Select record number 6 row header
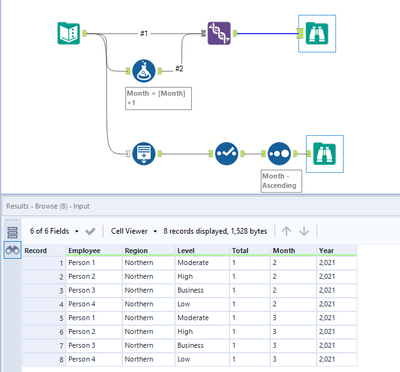The width and height of the screenshot is (400, 372). pos(44,332)
